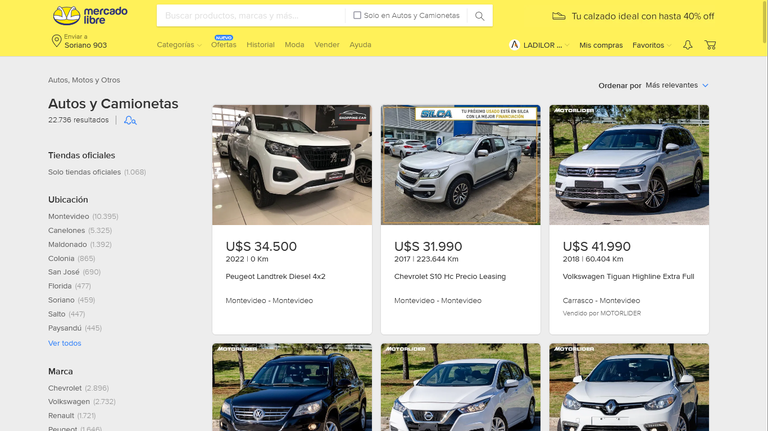Viewport: 768px width, 431px height.
Task: Filter location by Maldonado
Action: point(80,244)
